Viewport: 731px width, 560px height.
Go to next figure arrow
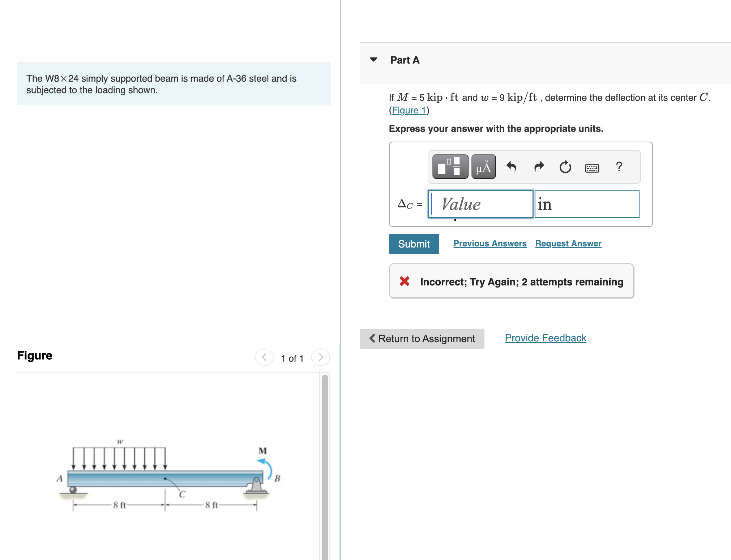(320, 357)
